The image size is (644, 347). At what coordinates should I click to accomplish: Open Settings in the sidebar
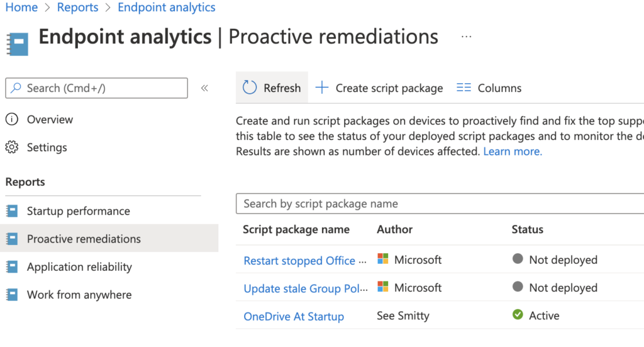point(47,147)
